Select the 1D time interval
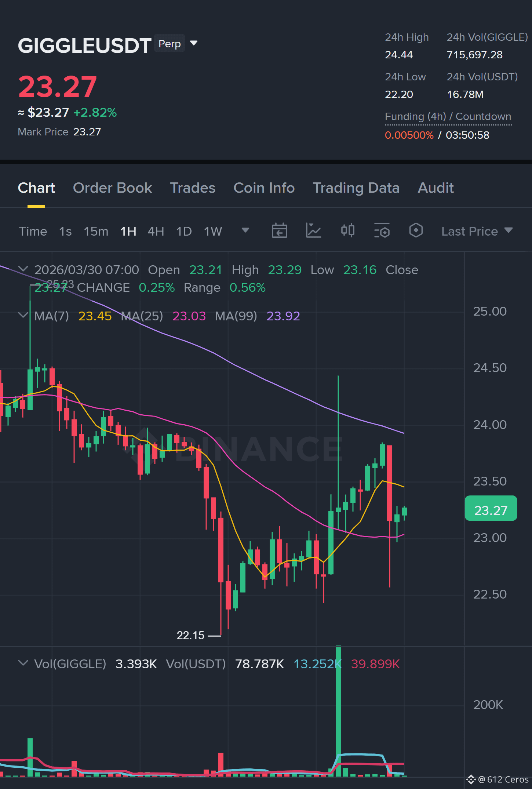This screenshot has height=789, width=532. click(x=184, y=231)
